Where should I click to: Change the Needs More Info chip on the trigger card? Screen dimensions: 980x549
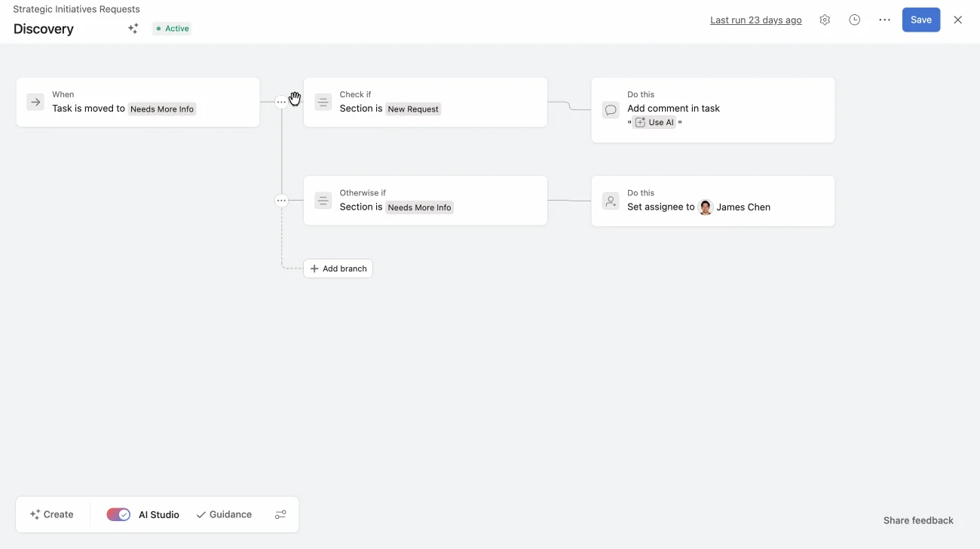(x=162, y=109)
